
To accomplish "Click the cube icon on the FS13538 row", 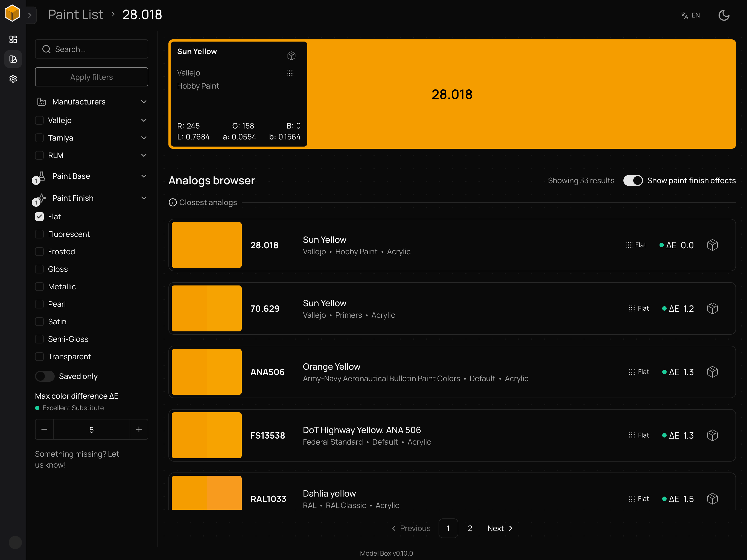I will 712,435.
